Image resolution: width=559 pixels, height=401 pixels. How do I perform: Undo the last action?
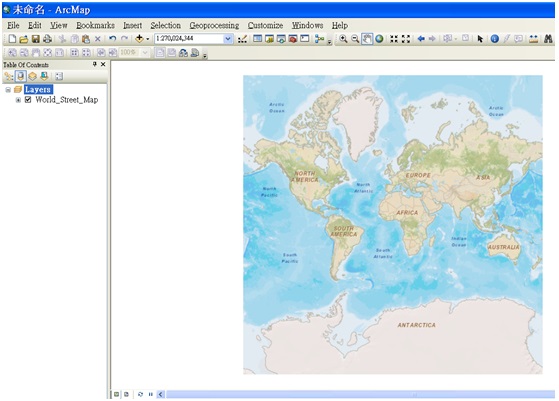[112, 38]
